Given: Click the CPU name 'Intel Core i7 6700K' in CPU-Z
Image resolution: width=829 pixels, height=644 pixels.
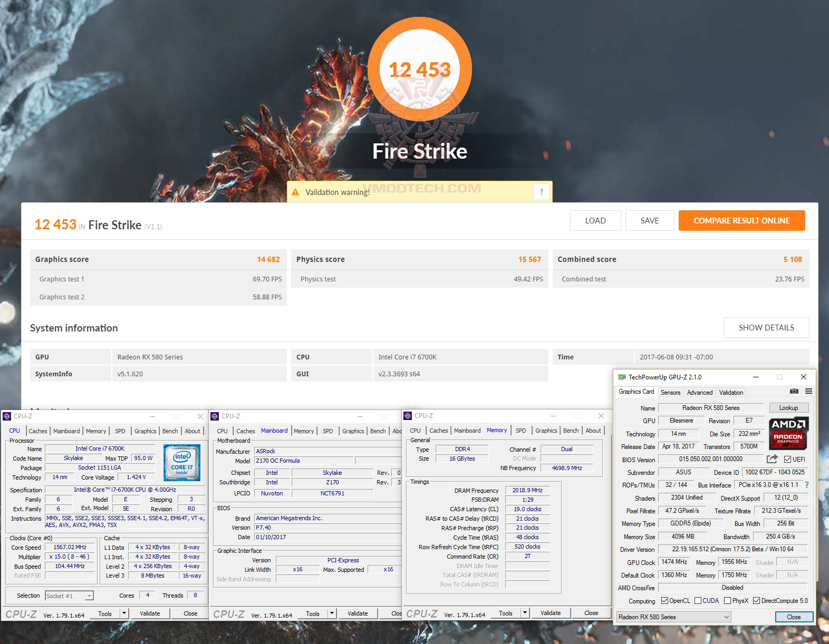Looking at the screenshot, I should point(100,448).
